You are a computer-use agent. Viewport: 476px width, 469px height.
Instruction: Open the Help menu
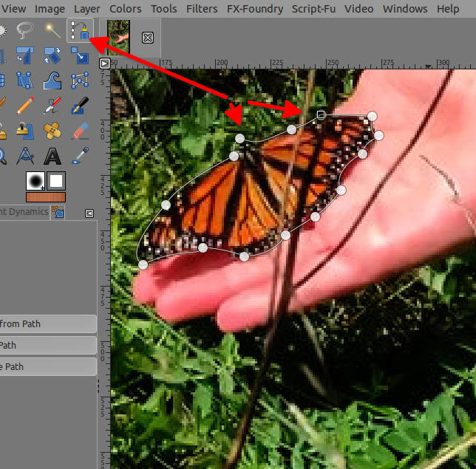point(448,9)
